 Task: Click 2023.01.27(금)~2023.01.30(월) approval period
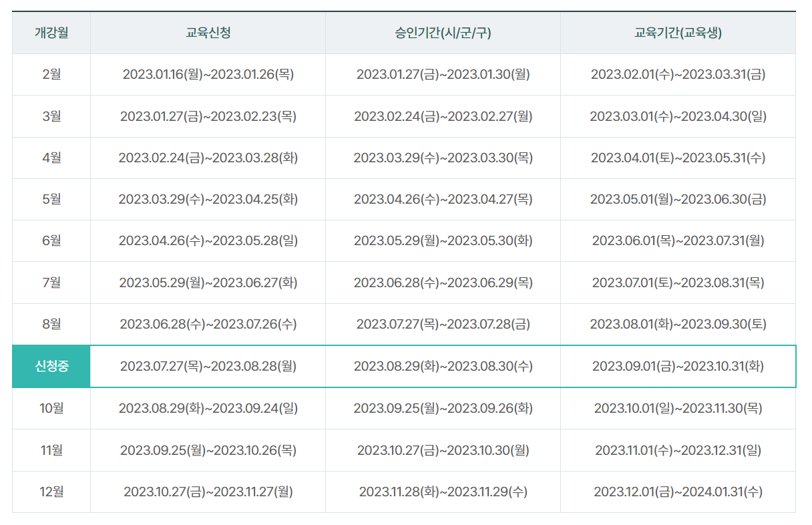pos(443,74)
